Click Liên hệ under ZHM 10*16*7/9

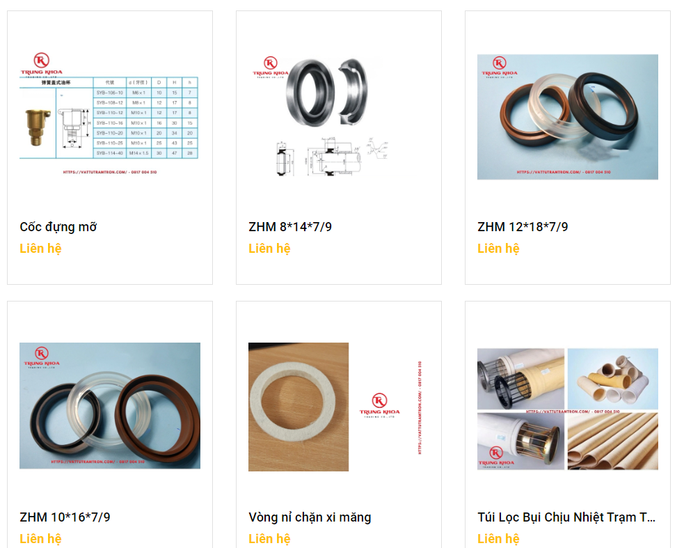(41, 539)
